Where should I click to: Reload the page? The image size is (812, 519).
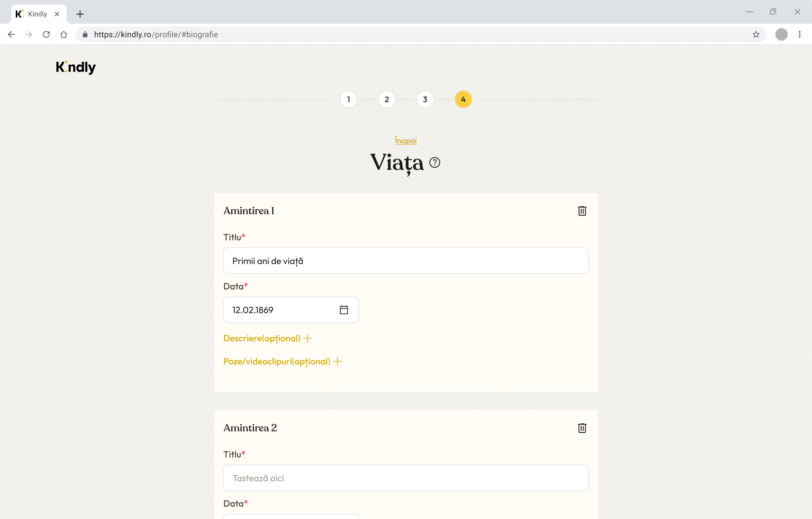click(46, 35)
